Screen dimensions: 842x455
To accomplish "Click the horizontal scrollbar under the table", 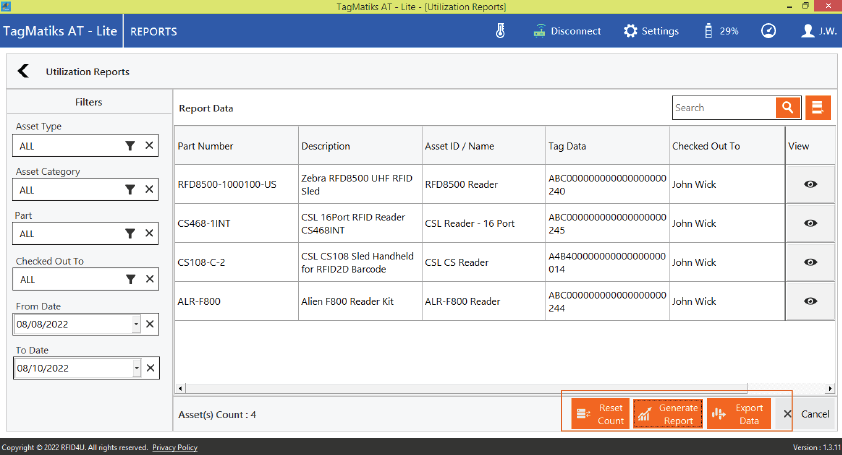I will pos(500,388).
